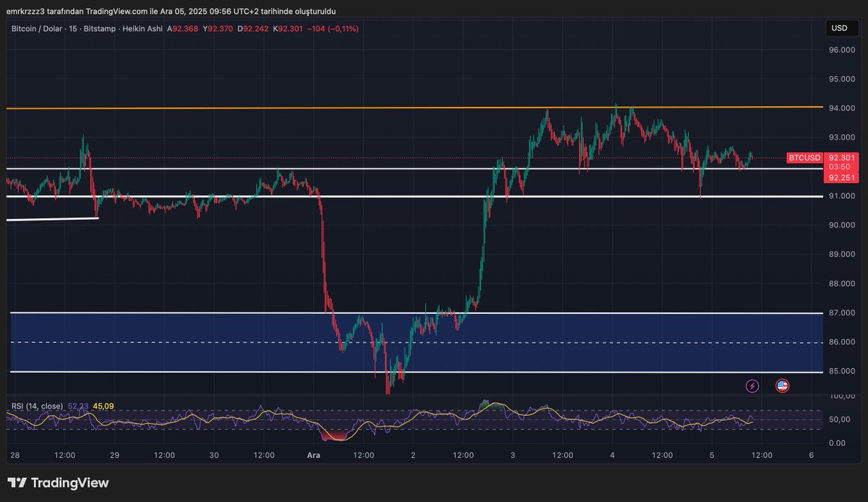Click 0.00 on the RSI axis
Screen dimensions: 868x502
pyautogui.click(x=836, y=442)
